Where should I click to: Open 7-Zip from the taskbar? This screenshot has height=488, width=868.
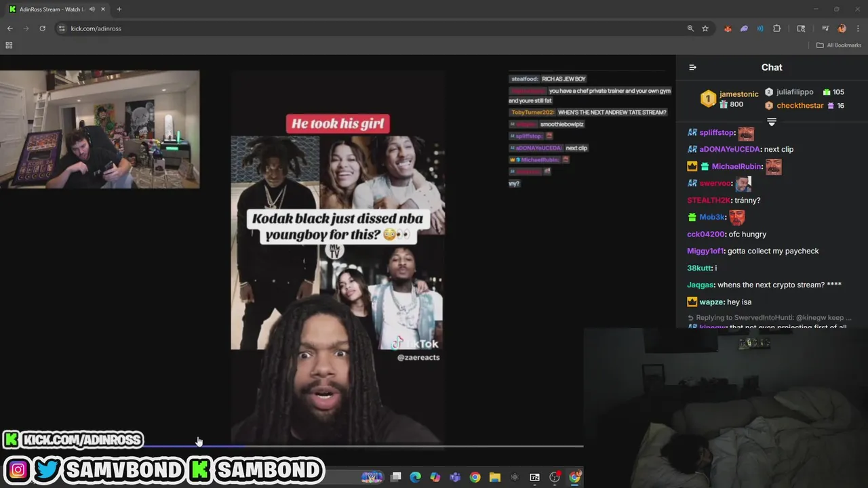point(534,477)
